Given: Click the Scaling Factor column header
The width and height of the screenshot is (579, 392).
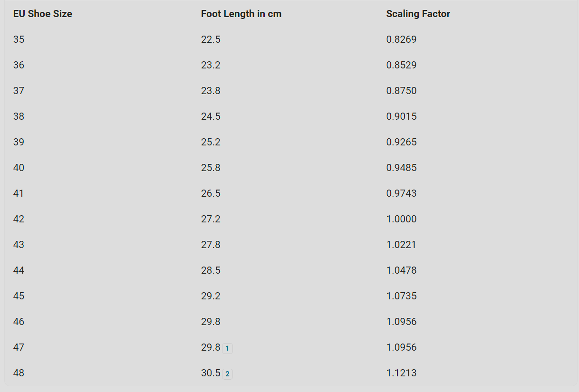Looking at the screenshot, I should (x=418, y=14).
